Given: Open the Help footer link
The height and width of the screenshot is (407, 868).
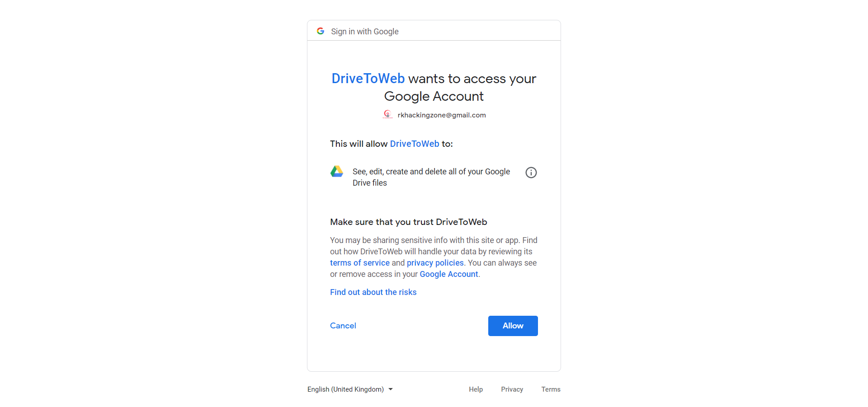Looking at the screenshot, I should (476, 389).
